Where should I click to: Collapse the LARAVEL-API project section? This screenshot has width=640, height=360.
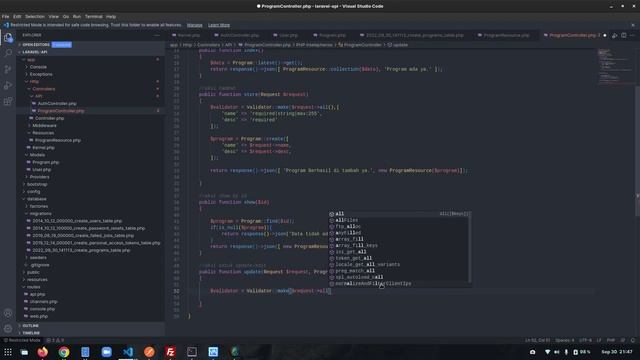(x=91, y=52)
